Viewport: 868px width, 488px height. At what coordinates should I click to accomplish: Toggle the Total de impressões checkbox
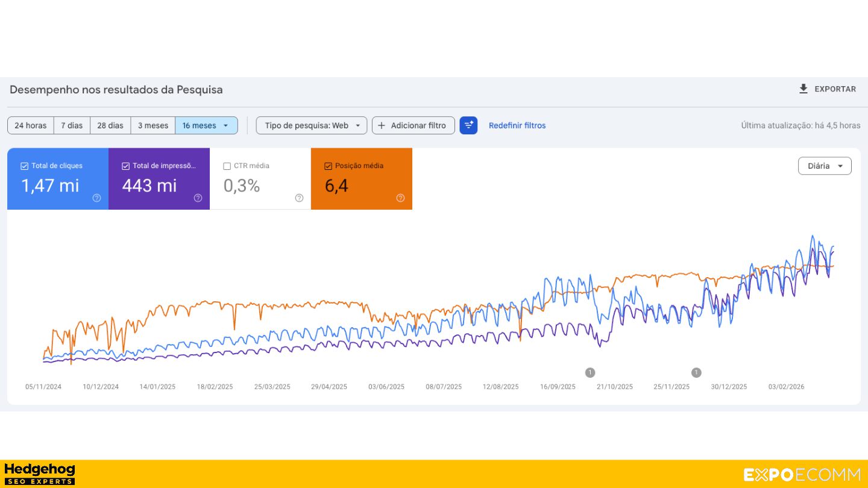coord(126,166)
